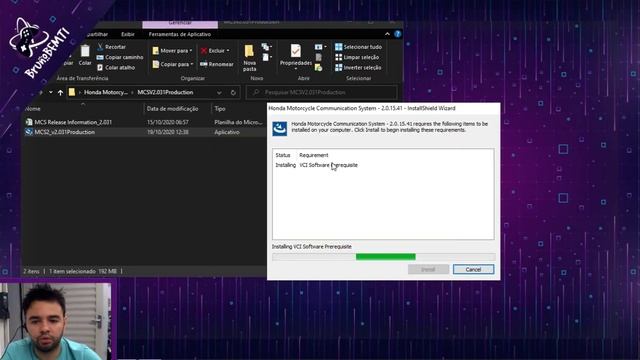Open recent locations dropdown beside up arrow

pyautogui.click(x=51, y=93)
